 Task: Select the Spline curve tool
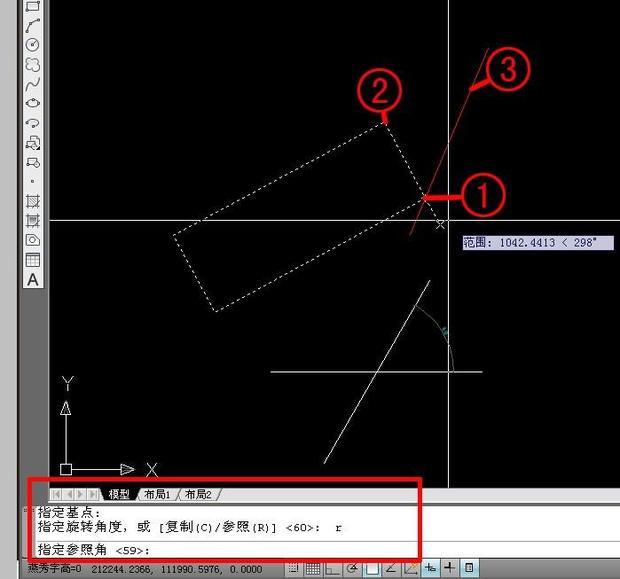click(x=33, y=84)
